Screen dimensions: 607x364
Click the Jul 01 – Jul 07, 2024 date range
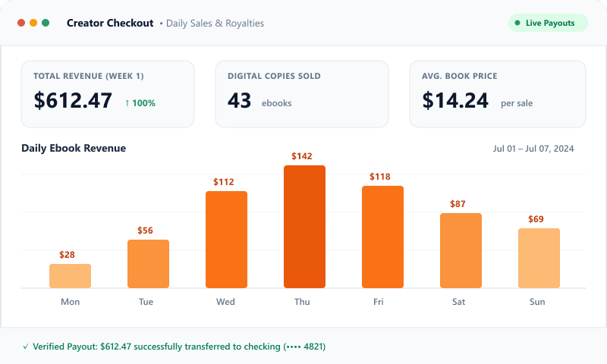(533, 149)
